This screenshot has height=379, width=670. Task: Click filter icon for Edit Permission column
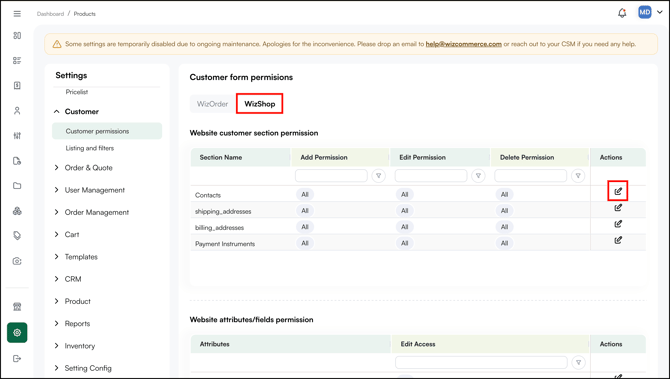tap(478, 176)
